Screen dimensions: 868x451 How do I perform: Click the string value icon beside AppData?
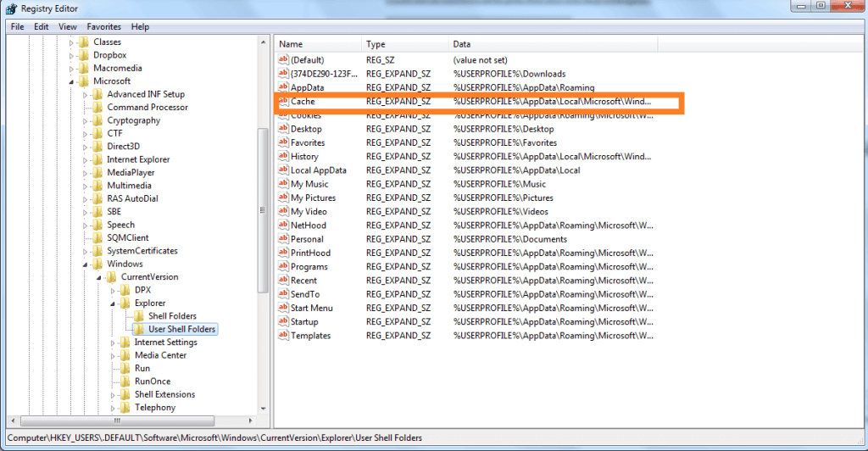pyautogui.click(x=283, y=87)
